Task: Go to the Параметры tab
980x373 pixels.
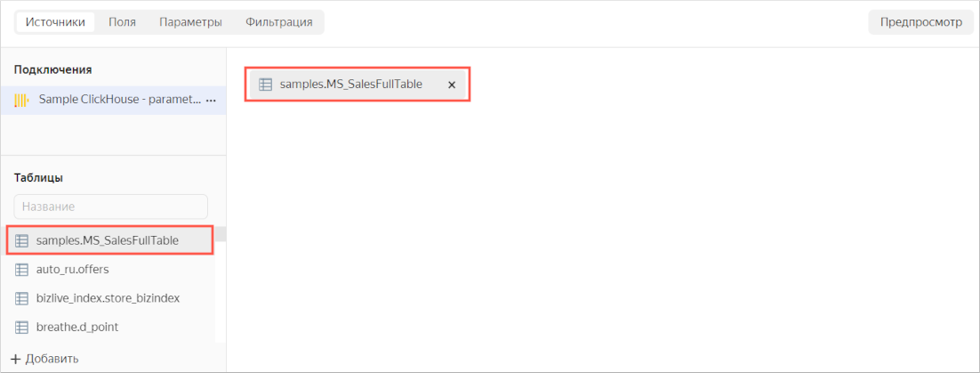Action: 190,22
